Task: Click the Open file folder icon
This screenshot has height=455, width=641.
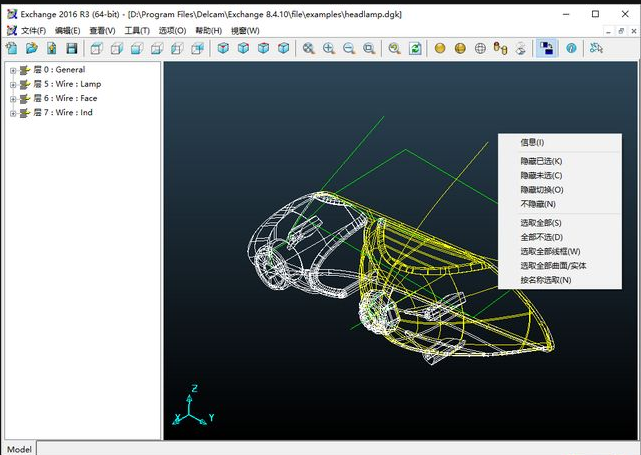Action: 32,48
